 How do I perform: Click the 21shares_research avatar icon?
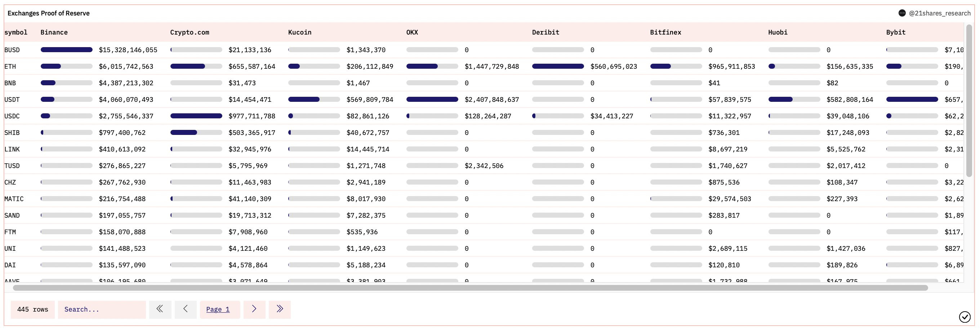coord(902,13)
